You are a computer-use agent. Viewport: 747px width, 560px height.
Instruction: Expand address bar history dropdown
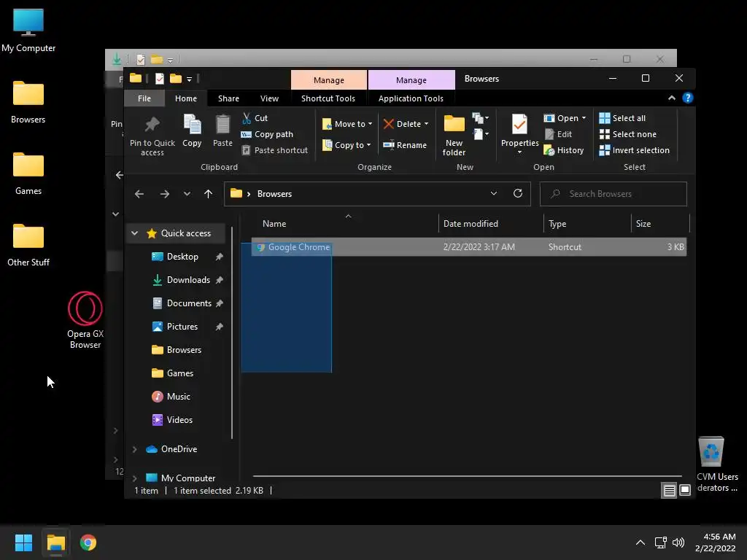494,193
